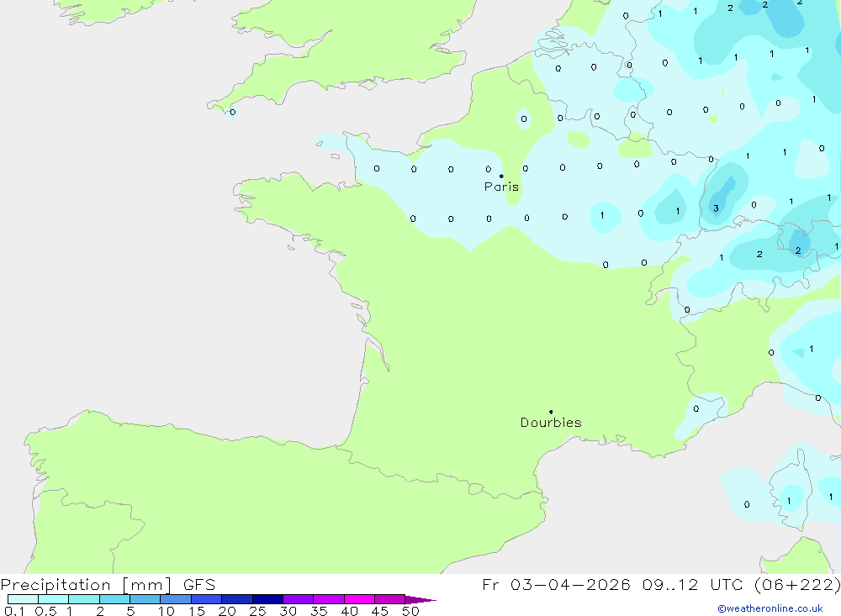
Task: Click the legend label 50
Action: tap(410, 611)
